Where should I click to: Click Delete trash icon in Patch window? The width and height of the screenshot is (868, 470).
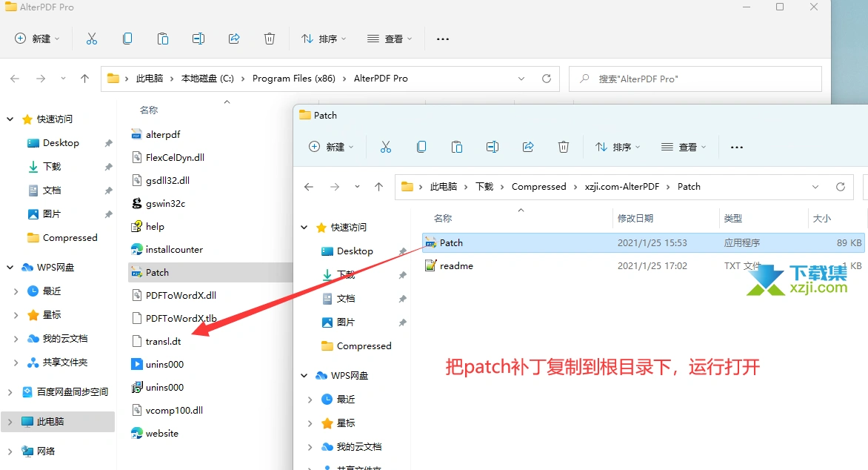click(x=564, y=147)
